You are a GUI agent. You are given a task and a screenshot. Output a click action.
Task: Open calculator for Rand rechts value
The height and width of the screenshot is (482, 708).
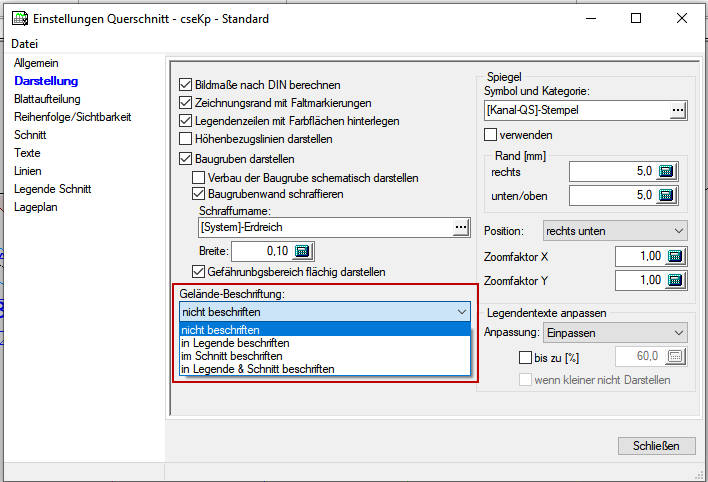tap(669, 170)
